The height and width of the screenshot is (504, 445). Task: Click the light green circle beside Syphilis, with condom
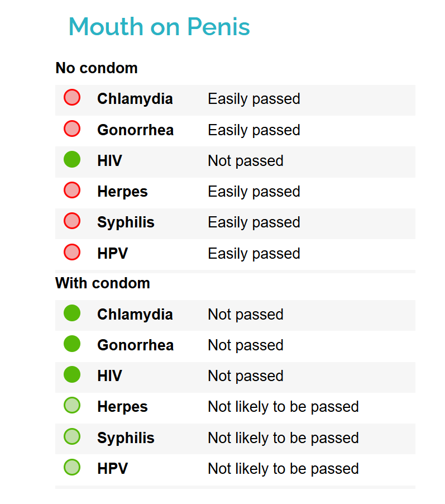coord(72,436)
